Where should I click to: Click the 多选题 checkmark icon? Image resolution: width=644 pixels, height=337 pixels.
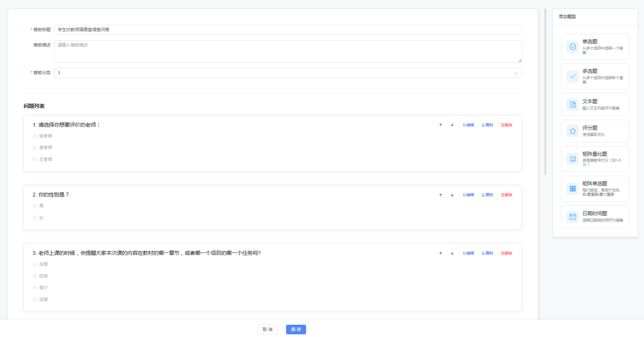(573, 76)
